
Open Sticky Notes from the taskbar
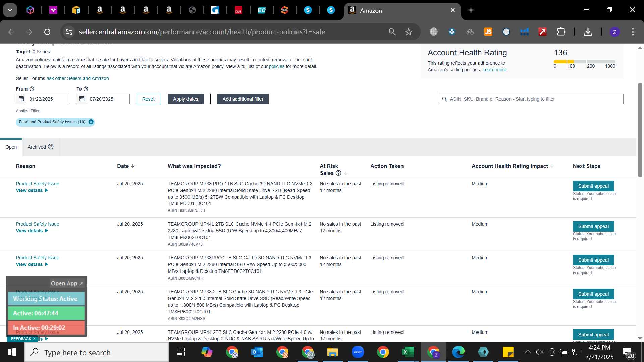point(508,352)
